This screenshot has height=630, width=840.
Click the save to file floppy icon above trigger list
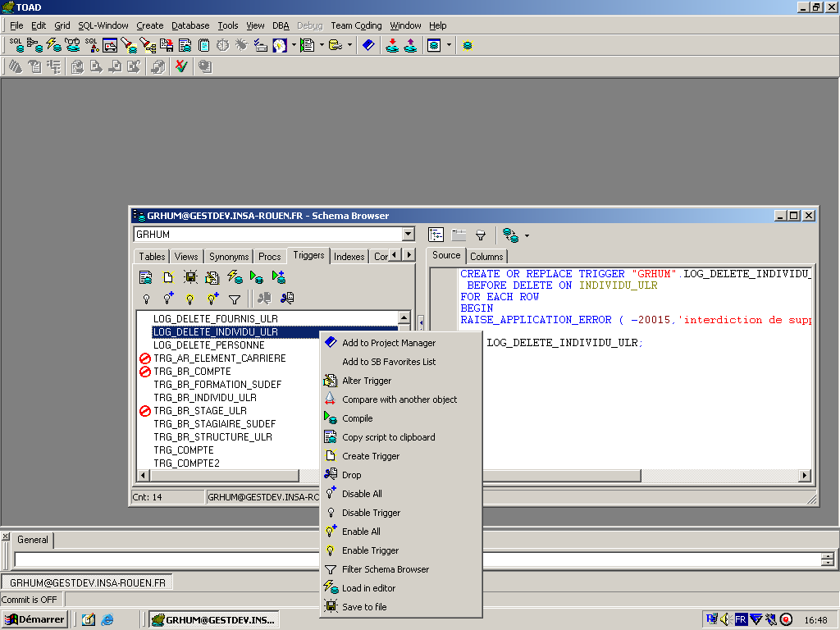click(190, 277)
